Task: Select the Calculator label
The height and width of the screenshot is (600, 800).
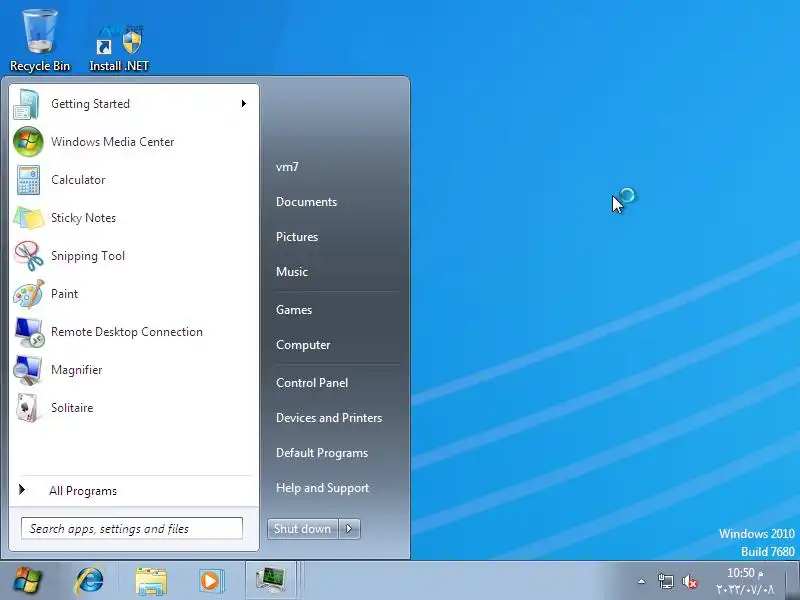Action: [78, 180]
